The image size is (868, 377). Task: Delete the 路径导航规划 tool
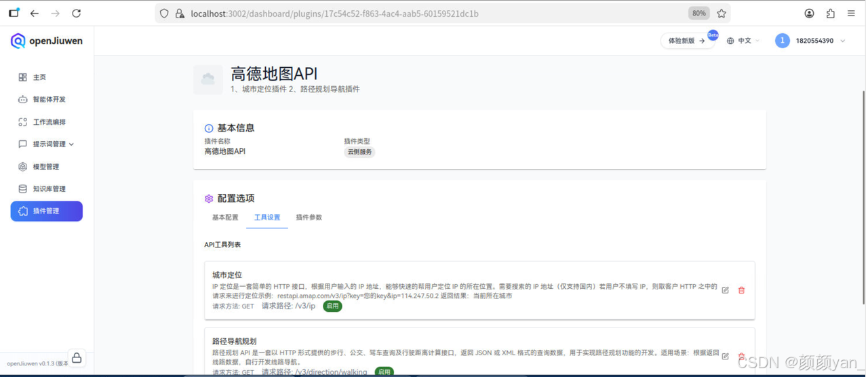(742, 356)
